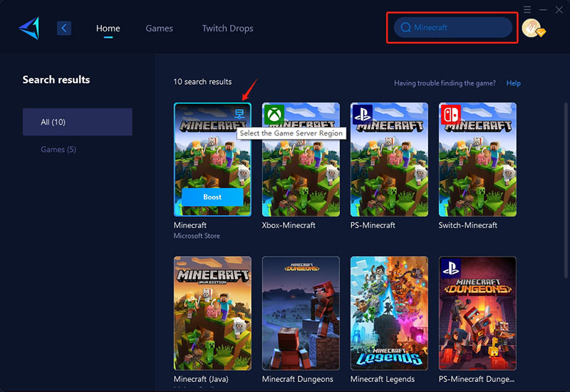This screenshot has height=392, width=570.
Task: Click the PlayStation badge on PS-Minecraft
Action: click(363, 115)
